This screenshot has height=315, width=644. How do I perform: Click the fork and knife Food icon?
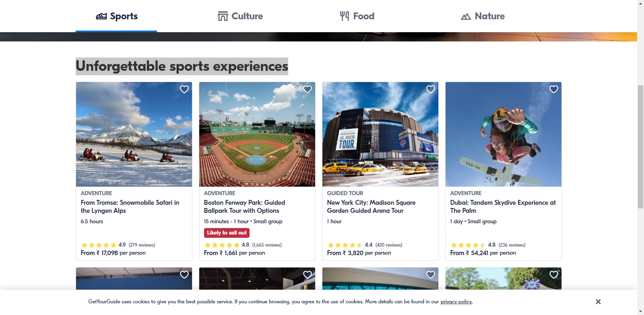344,16
